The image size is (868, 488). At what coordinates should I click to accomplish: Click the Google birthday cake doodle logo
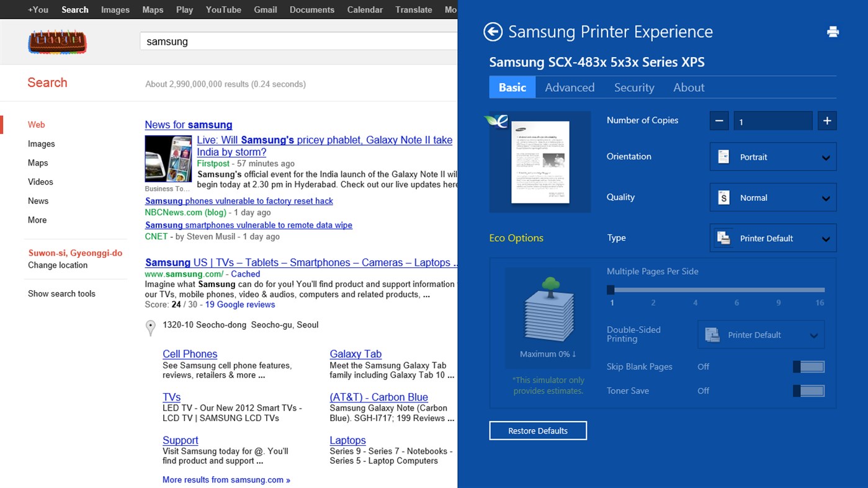(58, 41)
